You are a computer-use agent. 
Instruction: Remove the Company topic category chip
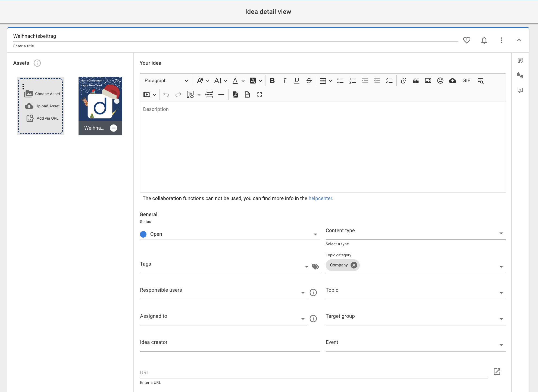[354, 265]
